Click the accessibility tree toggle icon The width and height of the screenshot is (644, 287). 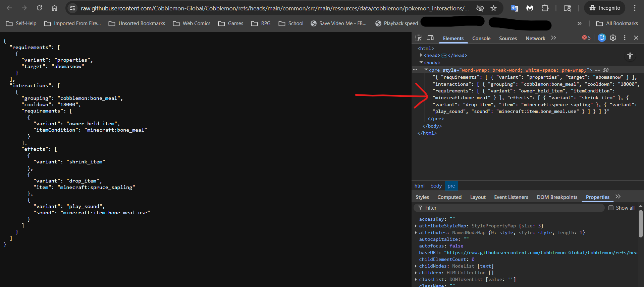point(630,56)
